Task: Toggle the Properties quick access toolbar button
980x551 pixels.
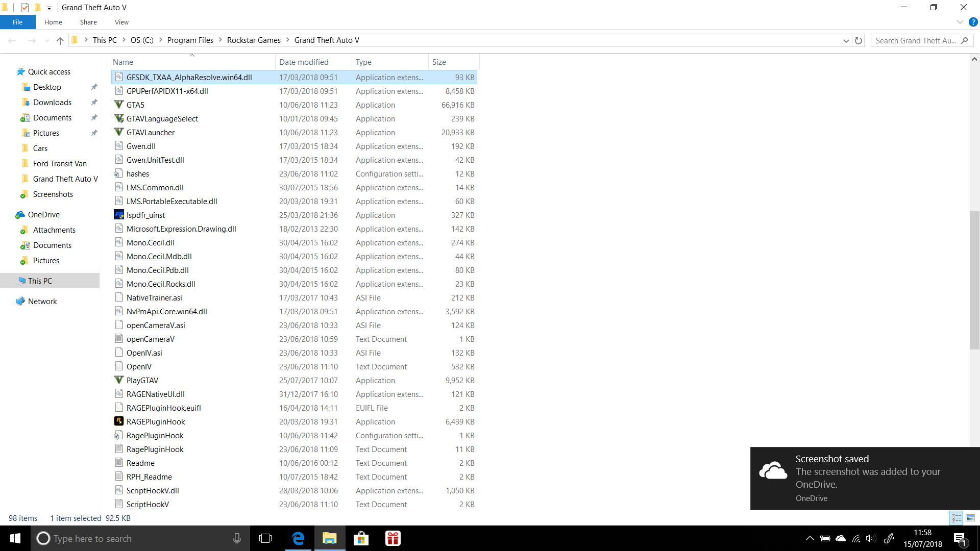Action: [x=25, y=7]
